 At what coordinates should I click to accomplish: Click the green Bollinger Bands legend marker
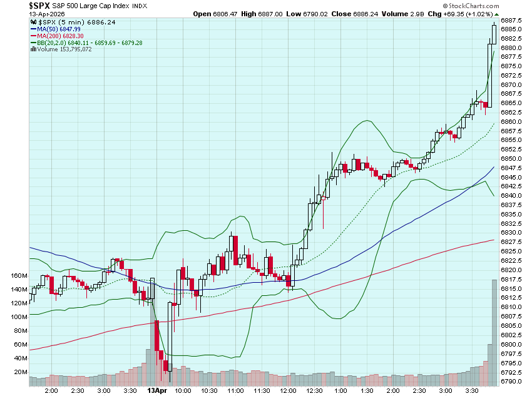point(33,43)
